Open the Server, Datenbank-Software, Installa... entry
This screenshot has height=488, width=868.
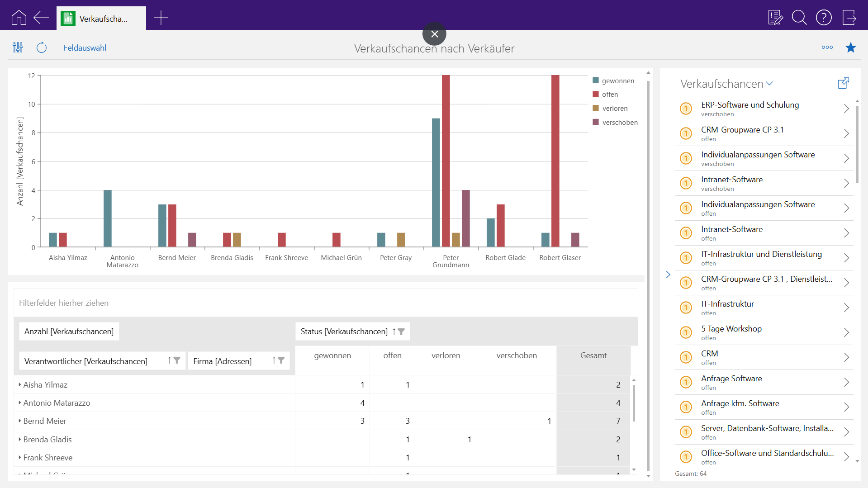[764, 432]
